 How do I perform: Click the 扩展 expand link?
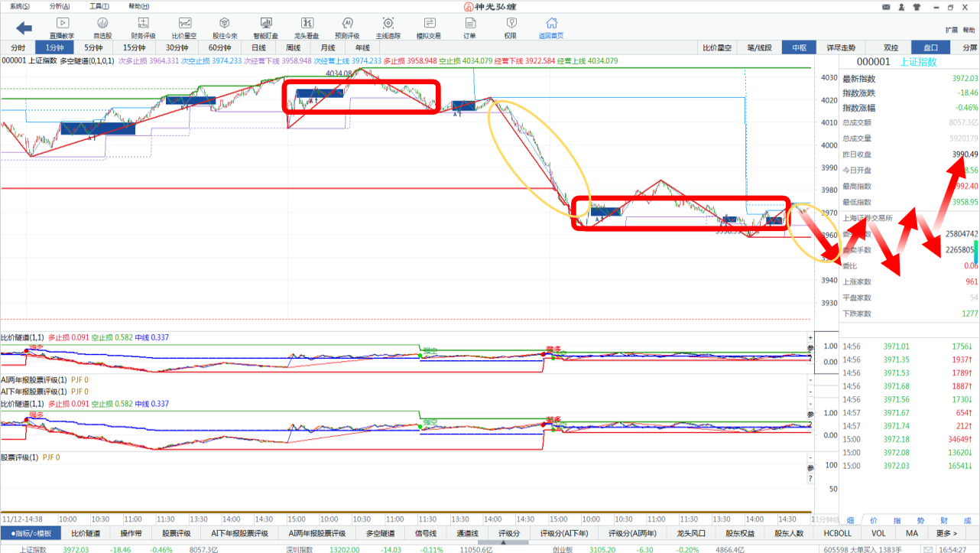click(x=951, y=30)
